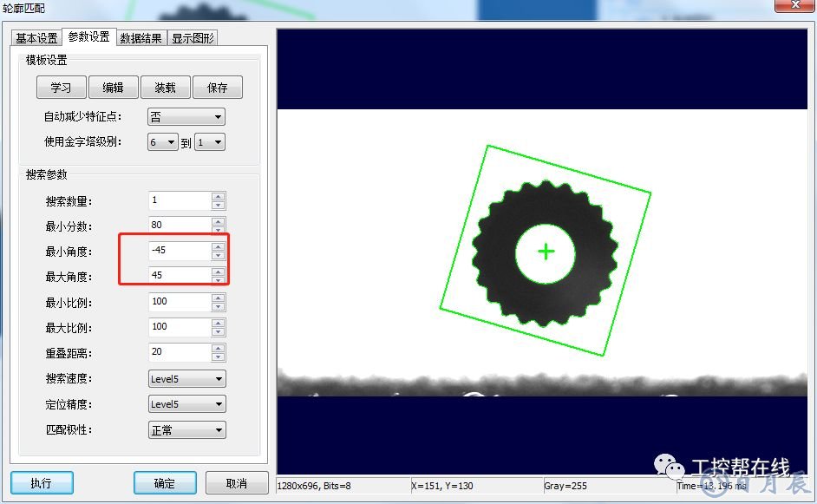Image resolution: width=817 pixels, height=504 pixels.
Task: Open the pyramid level start dropdown showing 6
Action: [x=162, y=142]
